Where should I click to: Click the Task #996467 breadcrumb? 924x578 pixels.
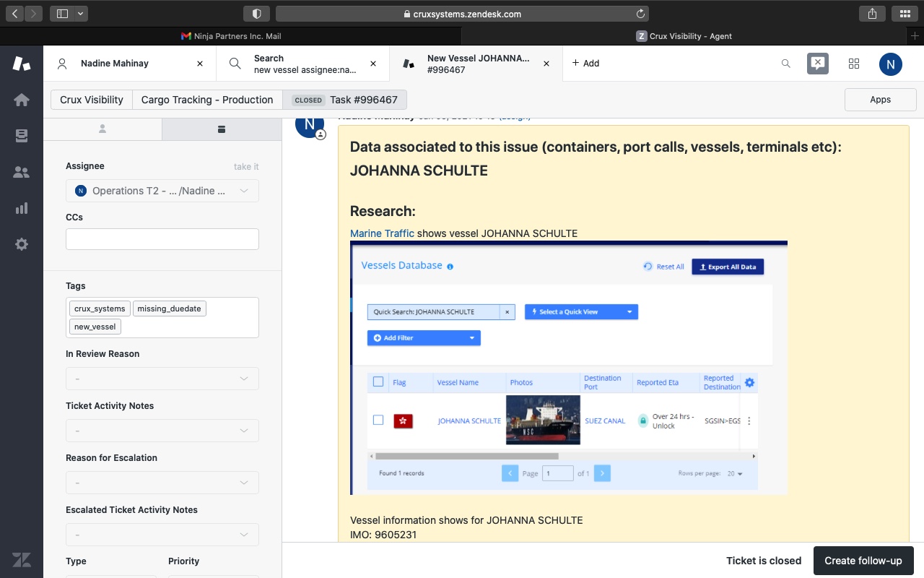coord(345,100)
